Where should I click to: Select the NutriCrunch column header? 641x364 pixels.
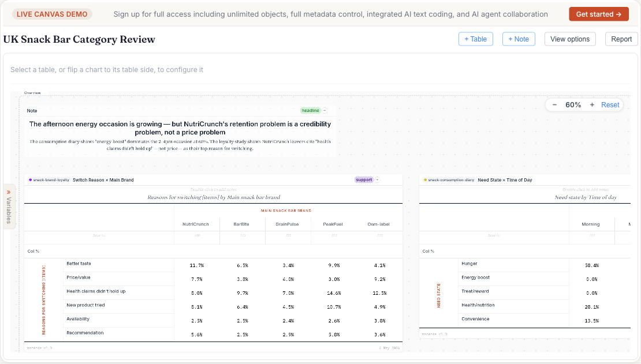(x=195, y=224)
